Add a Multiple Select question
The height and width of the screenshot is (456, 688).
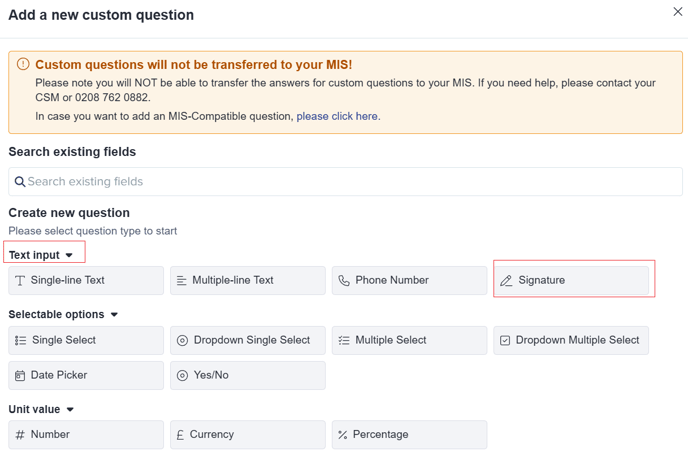click(x=409, y=340)
